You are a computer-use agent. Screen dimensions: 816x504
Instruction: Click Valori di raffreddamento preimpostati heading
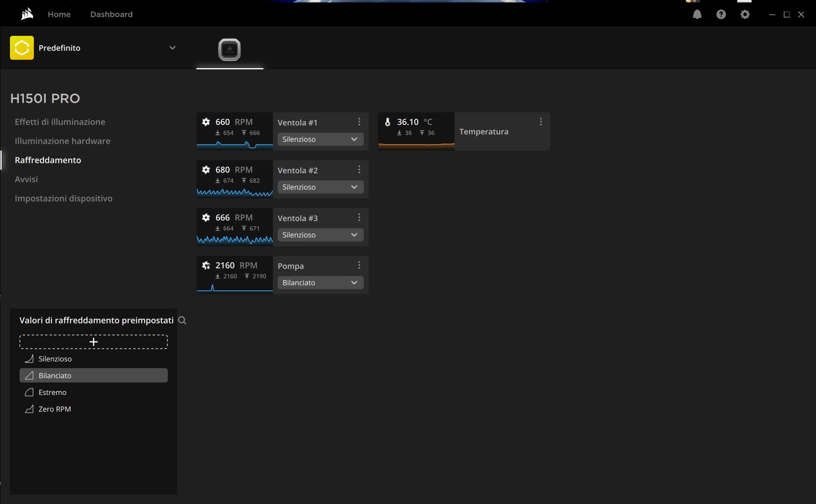coord(96,320)
